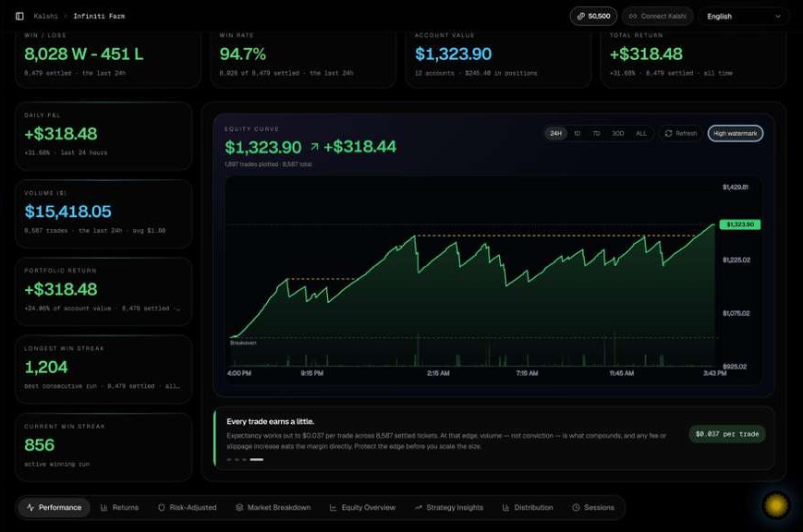Click the arrow icon beside +$318.44
The height and width of the screenshot is (532, 803).
pos(314,148)
